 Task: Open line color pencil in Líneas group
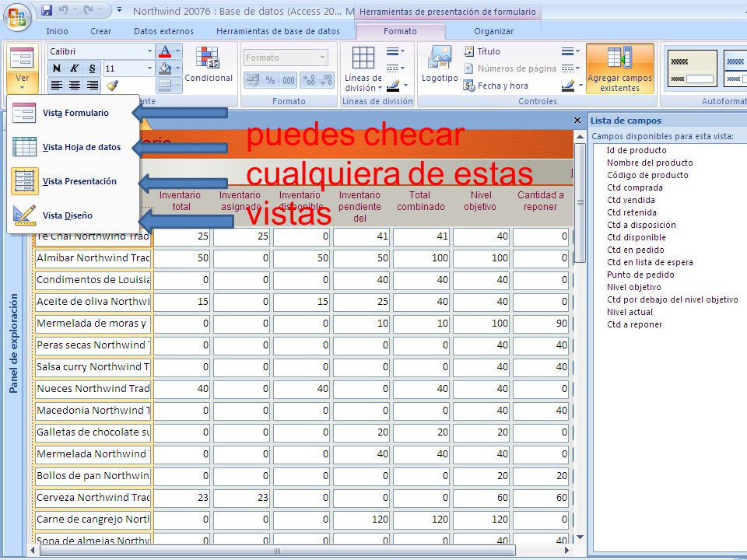click(396, 86)
